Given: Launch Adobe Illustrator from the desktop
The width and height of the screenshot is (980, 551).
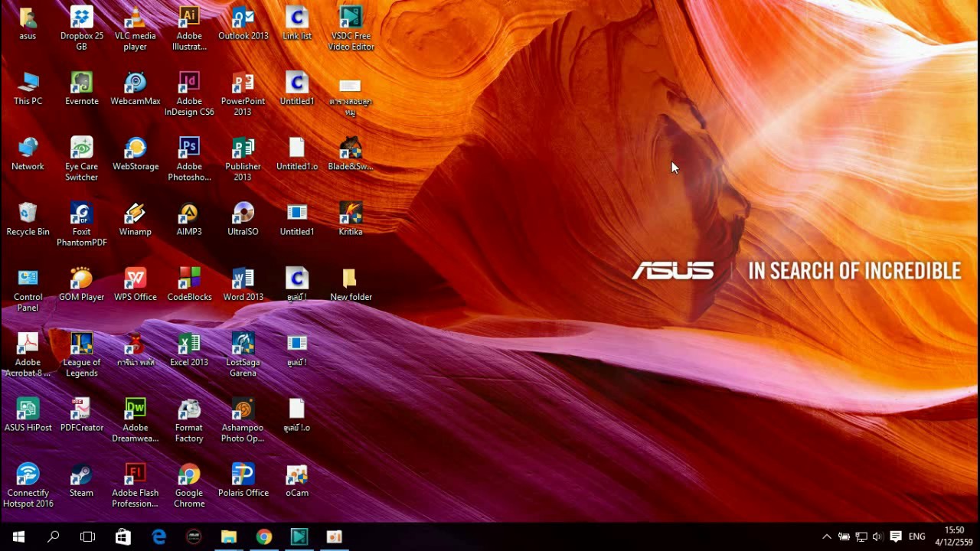Looking at the screenshot, I should [189, 28].
